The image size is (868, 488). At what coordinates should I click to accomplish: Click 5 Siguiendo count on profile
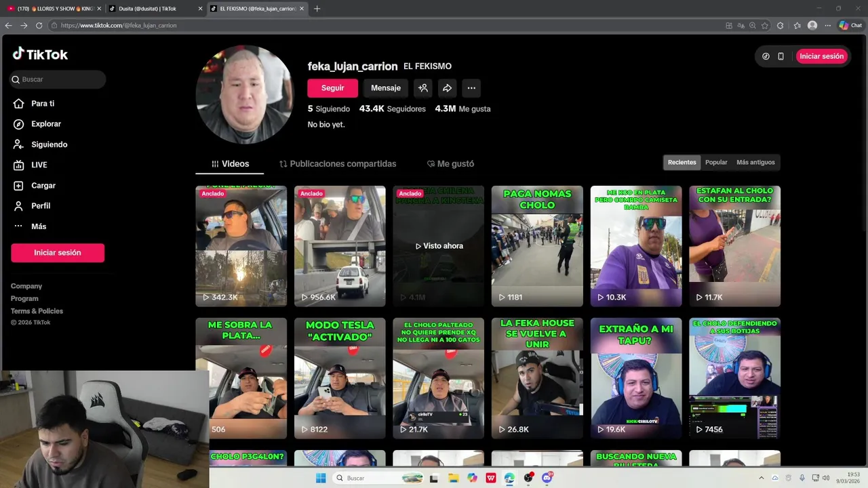click(x=329, y=109)
